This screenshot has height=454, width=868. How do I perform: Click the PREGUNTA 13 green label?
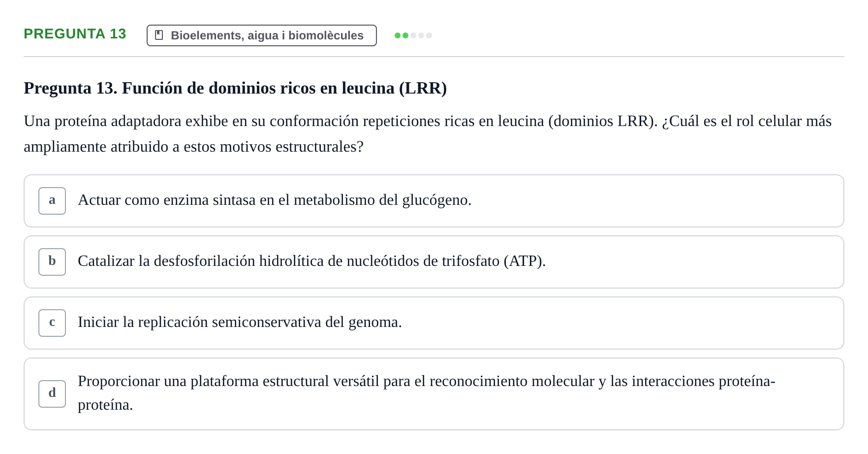pos(75,34)
